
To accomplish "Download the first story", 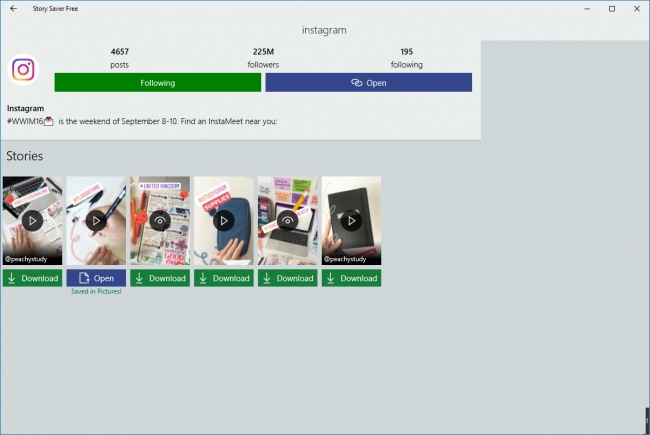I will [x=32, y=278].
